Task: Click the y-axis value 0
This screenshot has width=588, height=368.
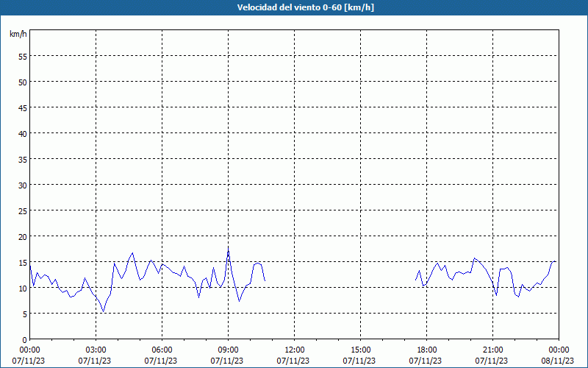Action: point(25,340)
